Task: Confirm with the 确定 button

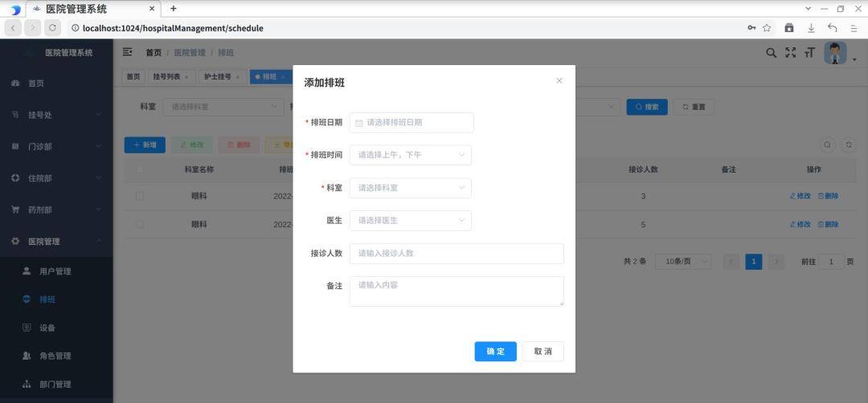Action: 495,352
